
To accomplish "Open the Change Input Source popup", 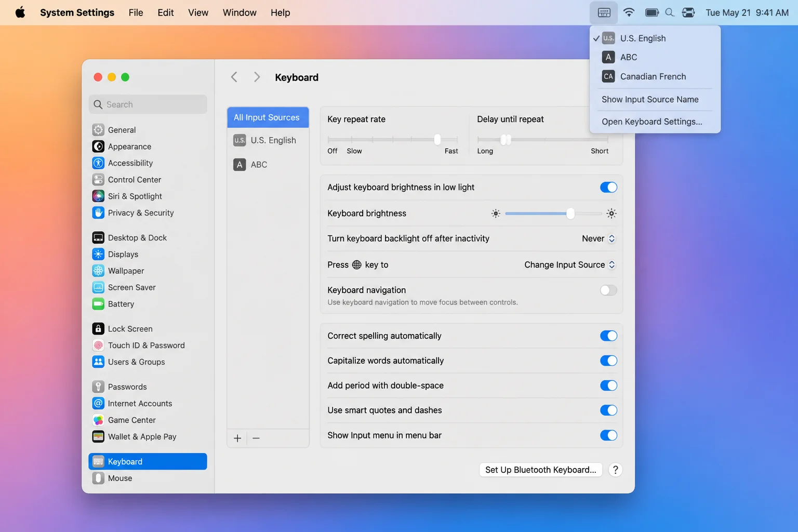I will point(570,265).
